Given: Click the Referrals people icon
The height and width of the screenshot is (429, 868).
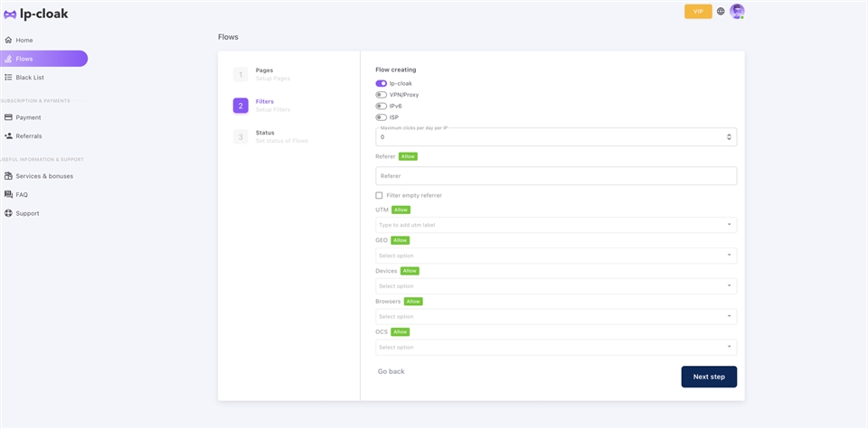Looking at the screenshot, I should [8, 136].
